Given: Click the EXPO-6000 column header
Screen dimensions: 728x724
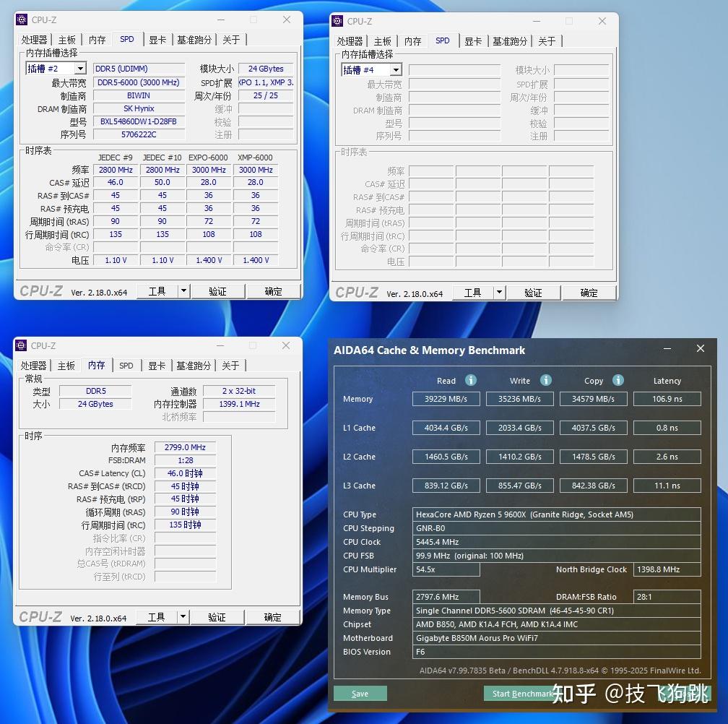Looking at the screenshot, I should pos(208,158).
